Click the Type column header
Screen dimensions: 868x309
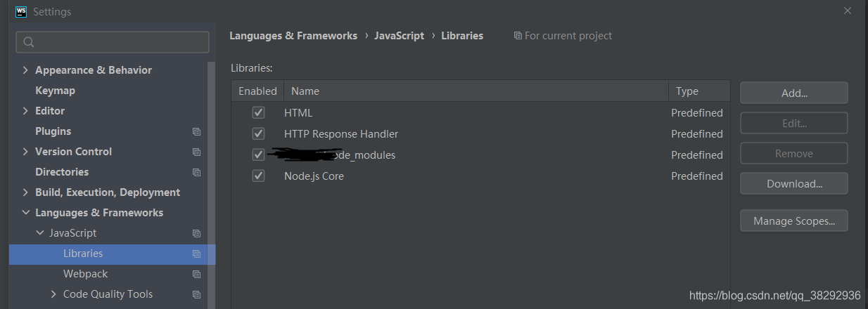(x=699, y=91)
